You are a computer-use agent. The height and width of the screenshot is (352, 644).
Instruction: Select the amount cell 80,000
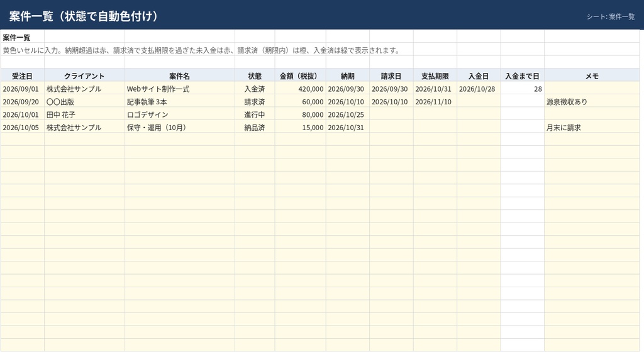point(300,114)
